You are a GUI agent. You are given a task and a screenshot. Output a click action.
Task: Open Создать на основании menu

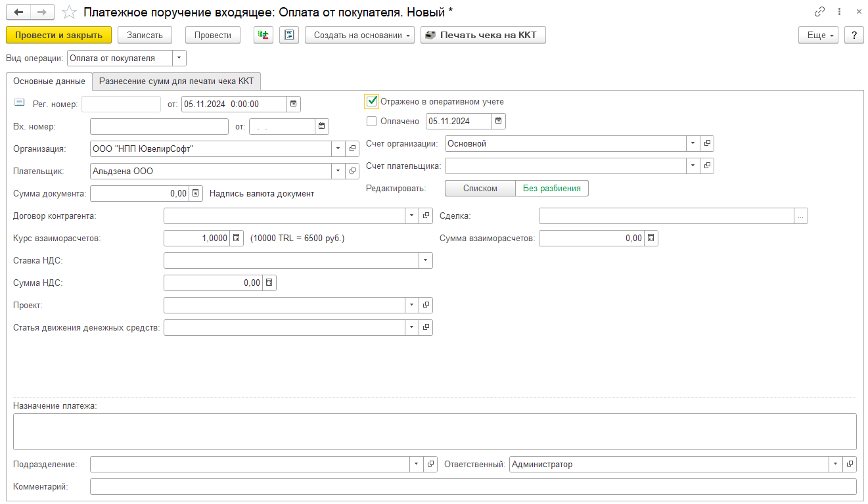359,35
